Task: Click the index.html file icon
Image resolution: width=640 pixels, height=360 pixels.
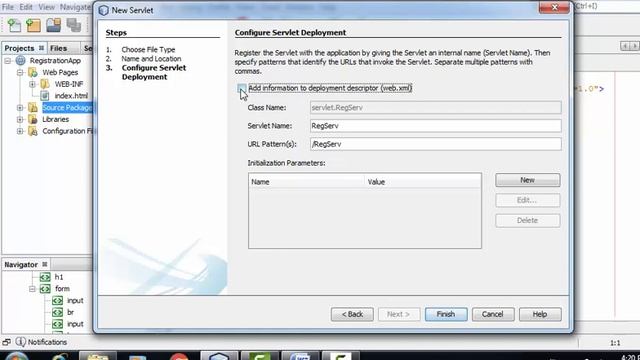Action: pos(45,96)
